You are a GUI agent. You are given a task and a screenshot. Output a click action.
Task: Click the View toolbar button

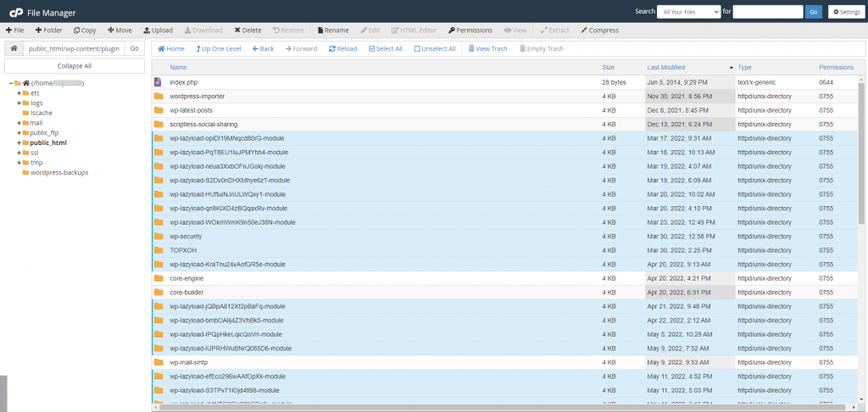click(x=515, y=31)
